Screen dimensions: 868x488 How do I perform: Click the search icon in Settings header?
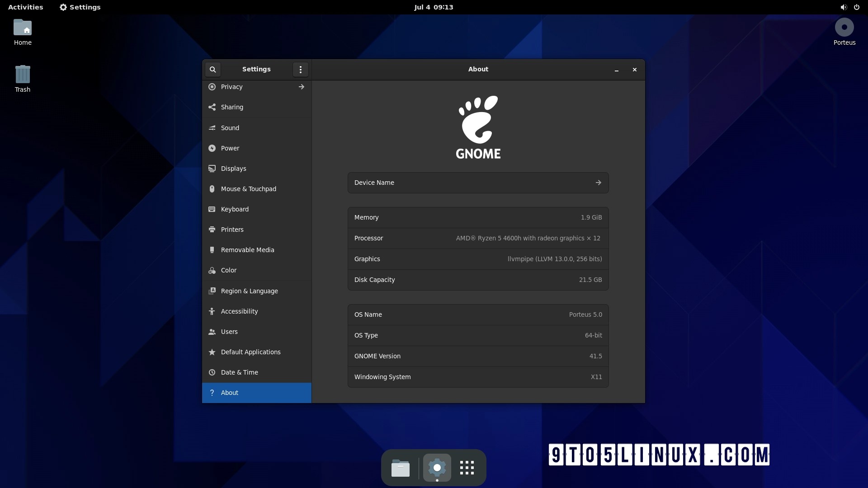click(x=212, y=70)
